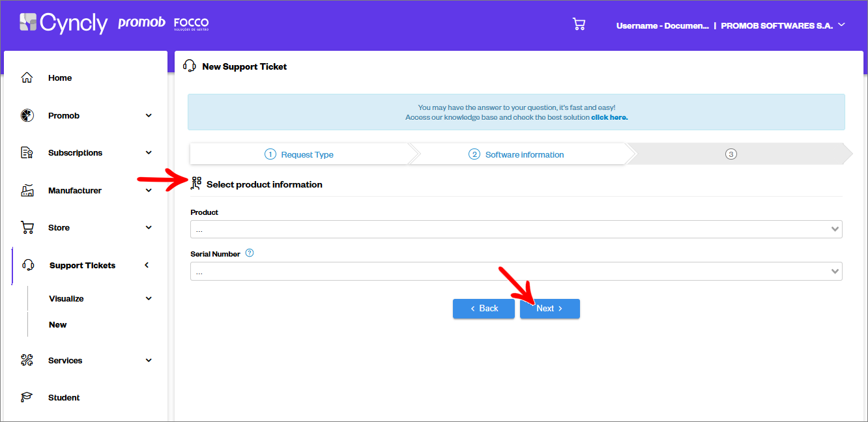This screenshot has width=868, height=422.
Task: Click the headset icon beside New Support Ticket
Action: [190, 66]
